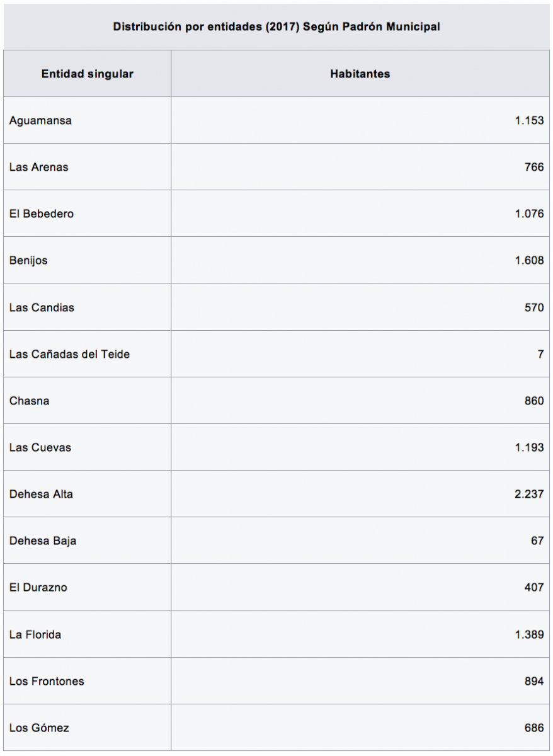The image size is (553, 756).
Task: Select Las Candias in the table
Action: pyautogui.click(x=42, y=307)
